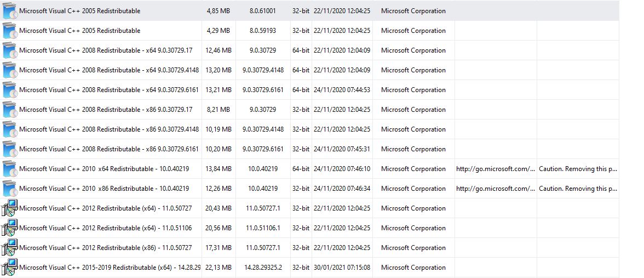Click icon of 2008 Redistributable x86 9.0.30729.6161
This screenshot has height=278, width=644.
pos(10,149)
